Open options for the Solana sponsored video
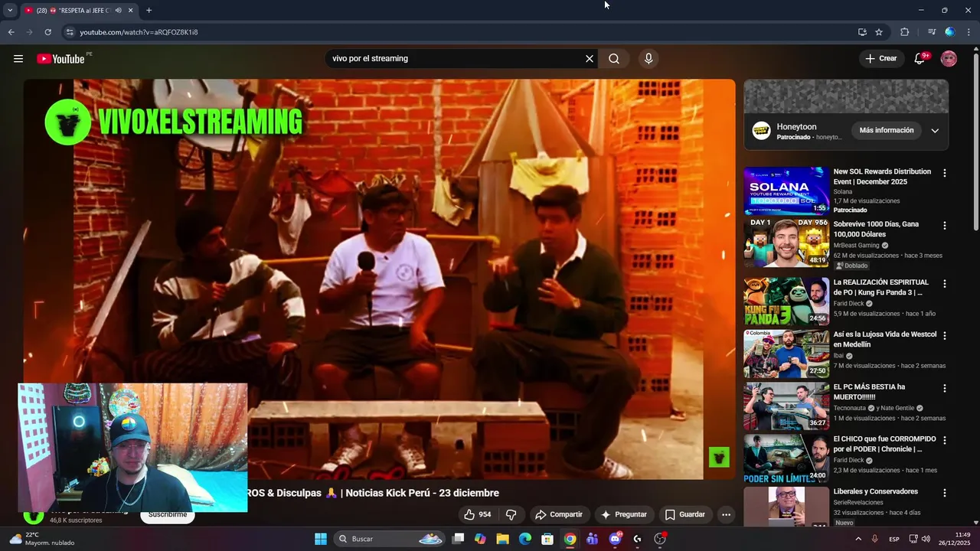Screen dimensions: 980x551 tap(944, 174)
